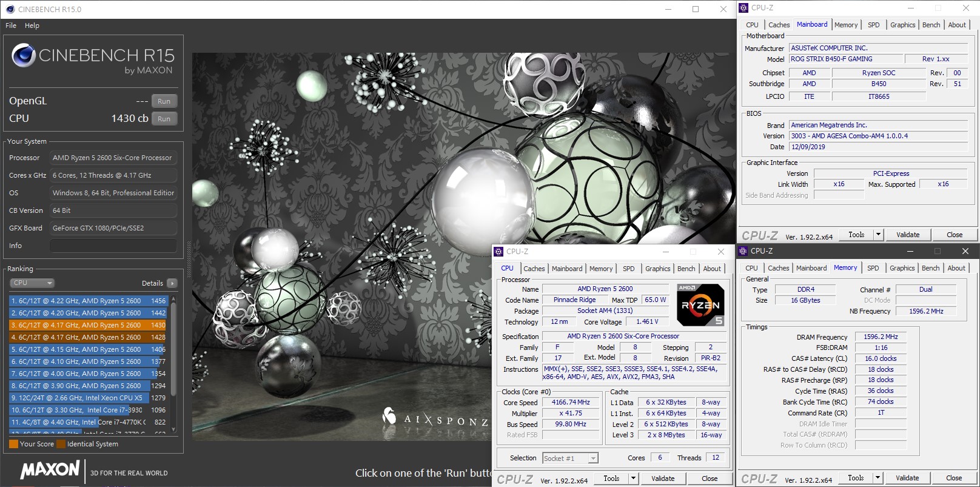Run the CPU benchmark
The height and width of the screenshot is (487, 980).
(x=164, y=119)
